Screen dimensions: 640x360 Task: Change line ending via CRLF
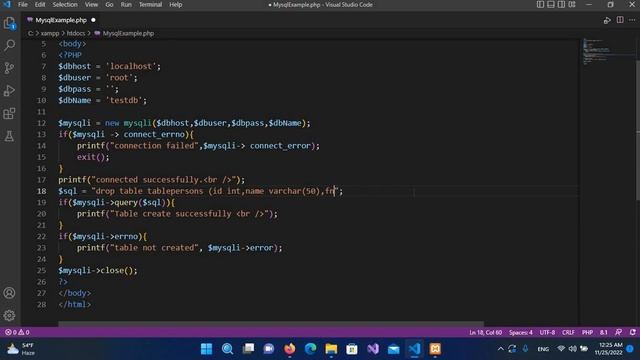click(568, 332)
